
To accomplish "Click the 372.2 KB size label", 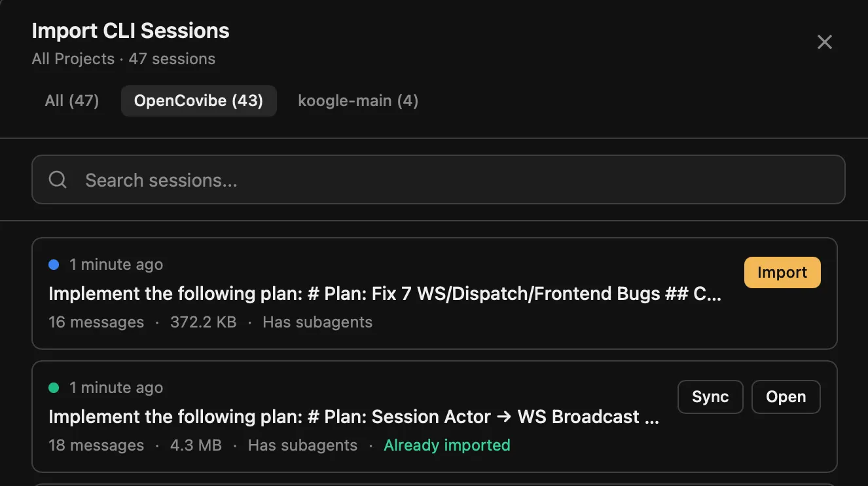I will point(203,322).
